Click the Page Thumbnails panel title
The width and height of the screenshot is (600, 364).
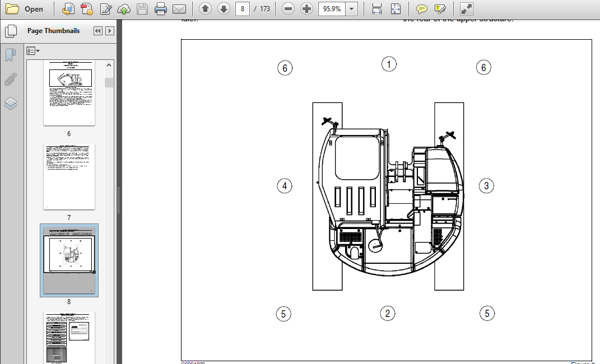54,31
